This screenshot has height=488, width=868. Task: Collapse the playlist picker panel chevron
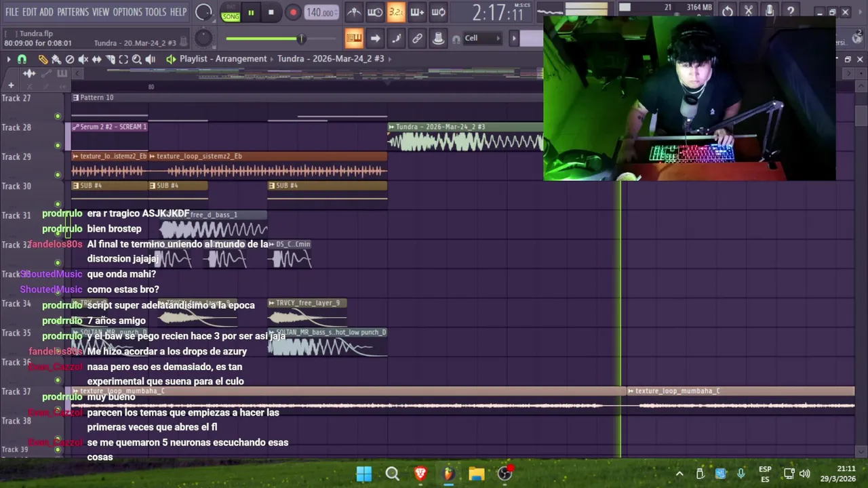(x=78, y=73)
